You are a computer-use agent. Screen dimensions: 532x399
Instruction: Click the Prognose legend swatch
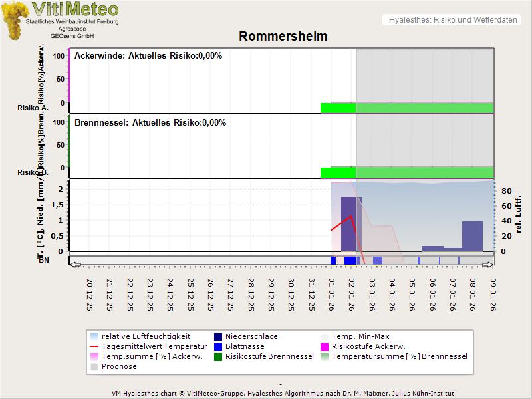tap(94, 366)
